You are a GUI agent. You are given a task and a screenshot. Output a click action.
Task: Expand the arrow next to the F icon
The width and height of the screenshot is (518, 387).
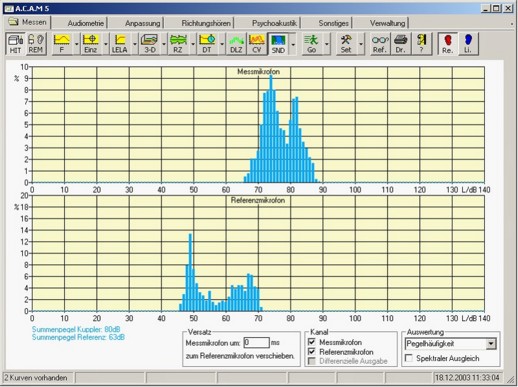click(76, 44)
